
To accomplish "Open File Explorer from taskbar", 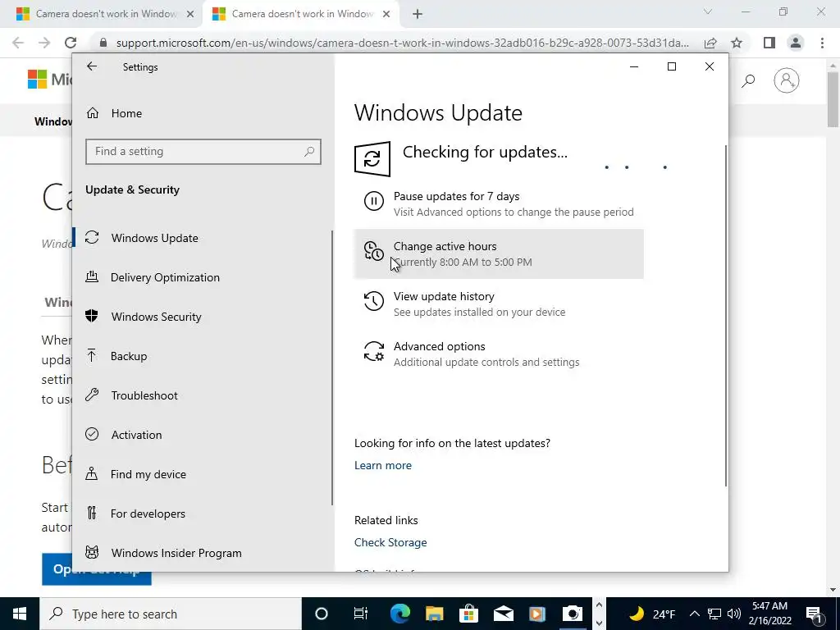I will pos(435,614).
